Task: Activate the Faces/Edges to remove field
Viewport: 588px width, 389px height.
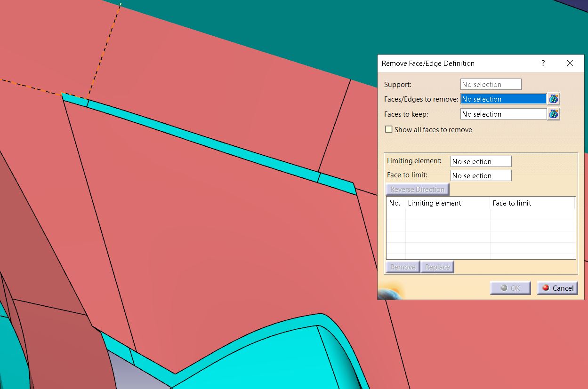Action: point(503,99)
